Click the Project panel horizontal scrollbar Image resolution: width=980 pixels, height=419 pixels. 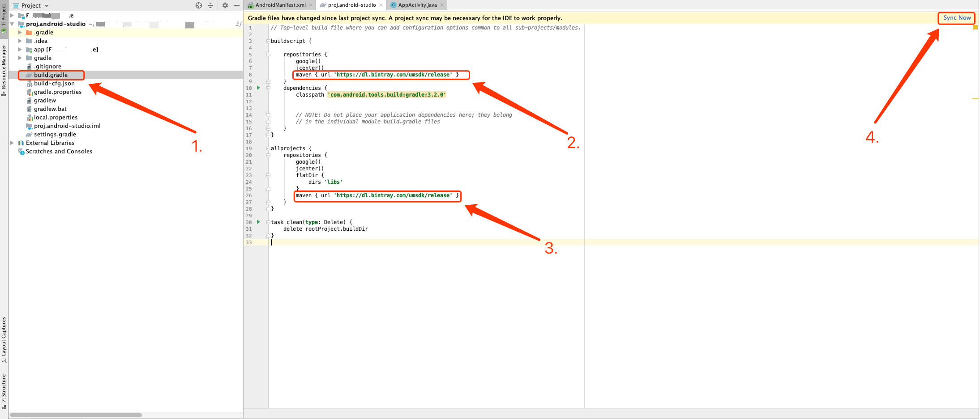[x=76, y=415]
